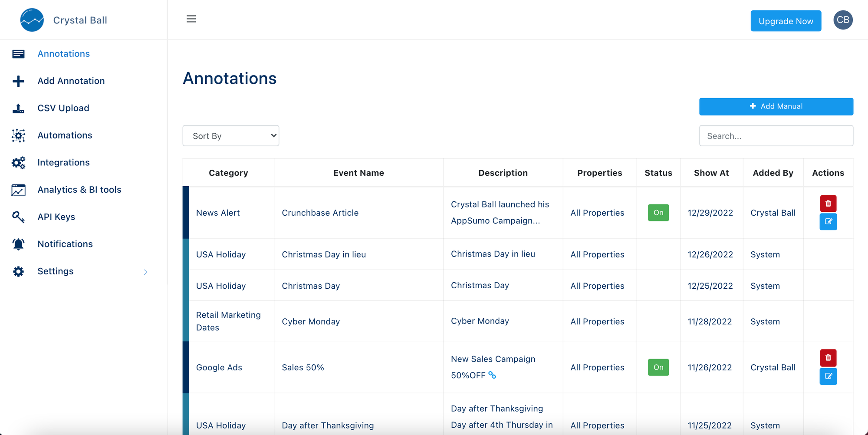Click the Search annotations field

pyautogui.click(x=776, y=136)
